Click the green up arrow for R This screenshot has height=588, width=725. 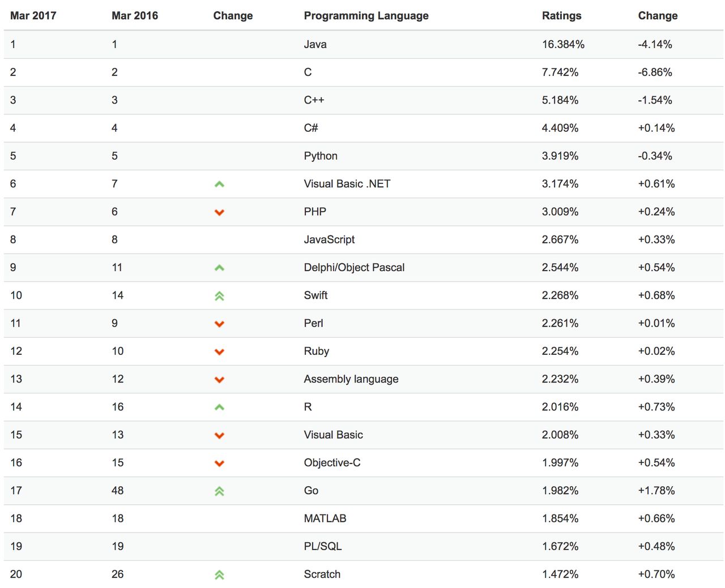coord(219,407)
